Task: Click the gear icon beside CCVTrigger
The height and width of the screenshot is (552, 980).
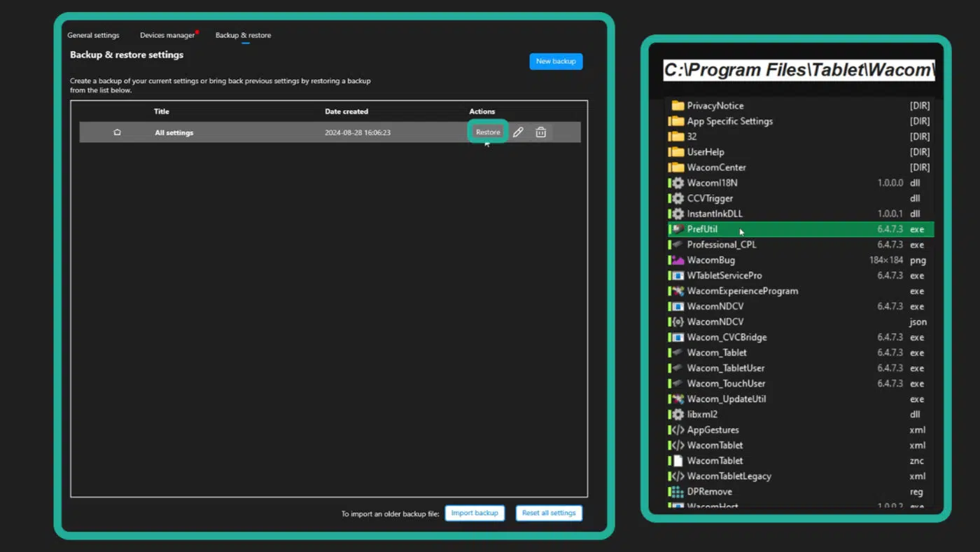Action: pos(677,198)
